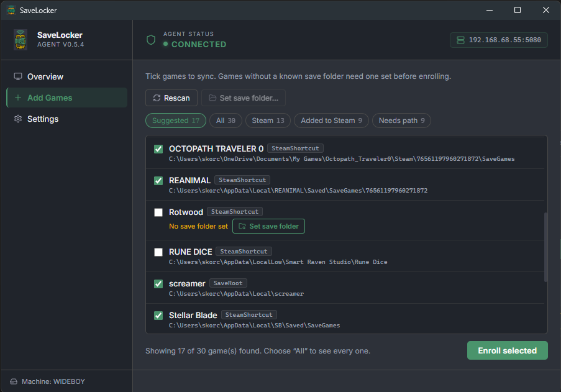Click Enroll selected

[508, 350]
